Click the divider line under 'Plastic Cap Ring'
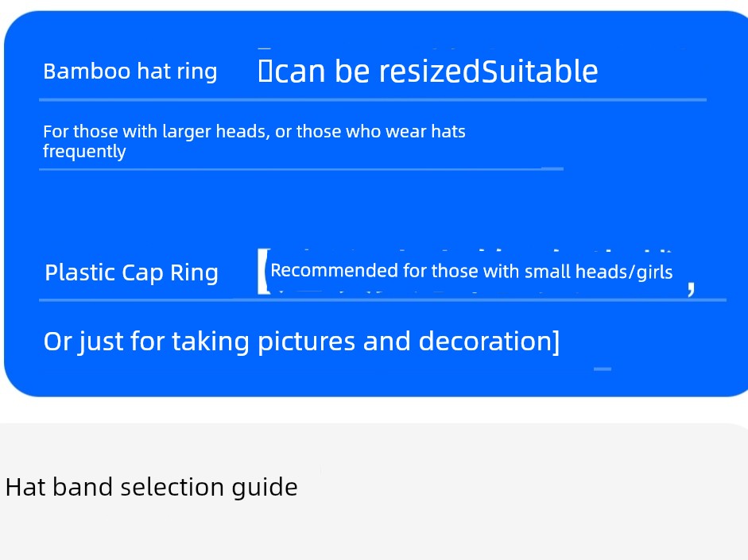Image resolution: width=748 pixels, height=560 pixels. (382, 299)
